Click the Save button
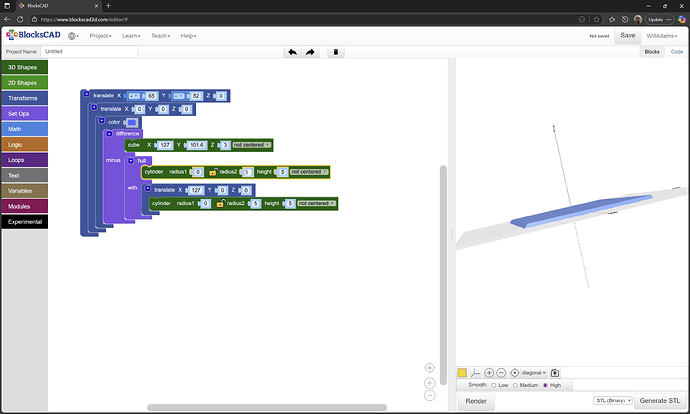The height and width of the screenshot is (414, 690). click(628, 36)
